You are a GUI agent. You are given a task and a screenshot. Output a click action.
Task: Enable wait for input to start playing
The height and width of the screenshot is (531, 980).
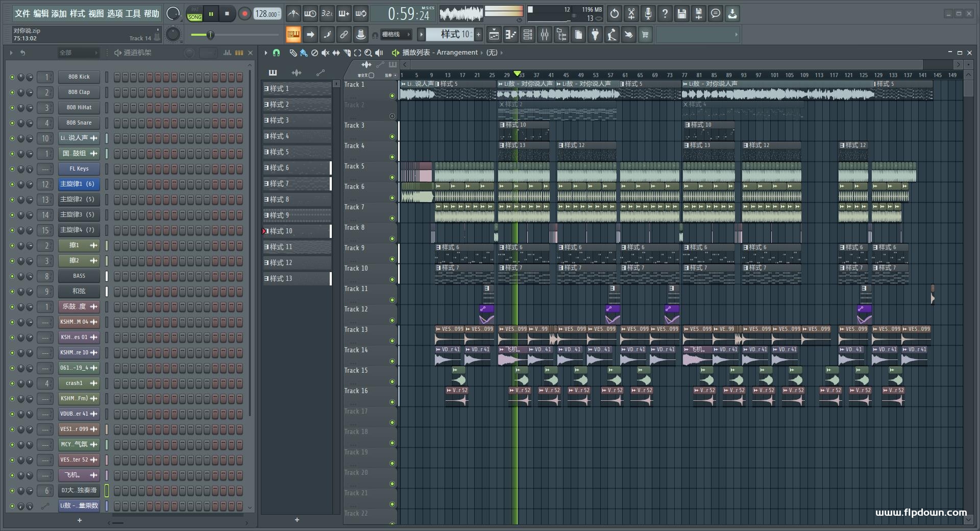pyautogui.click(x=310, y=14)
